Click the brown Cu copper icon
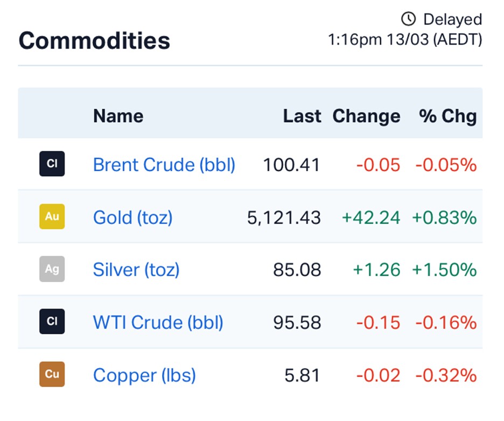 click(x=52, y=374)
